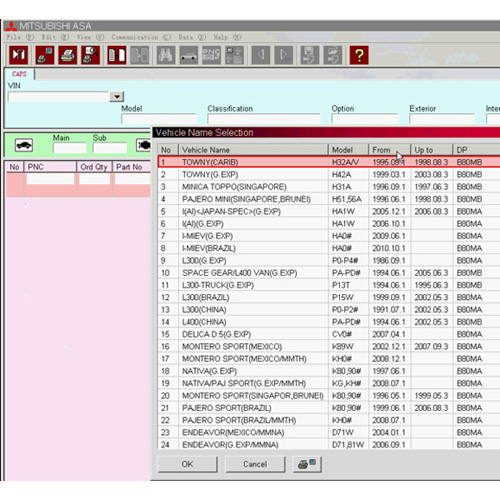Sort by the No column header
Screen dimensions: 500x500
tap(168, 150)
